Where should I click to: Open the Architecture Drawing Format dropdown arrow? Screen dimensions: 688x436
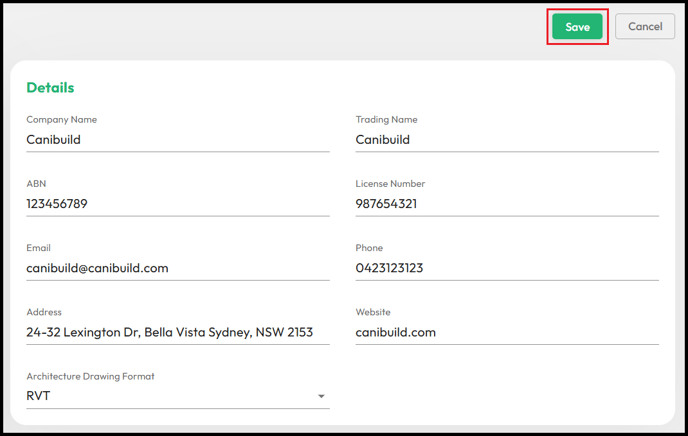[x=321, y=396]
